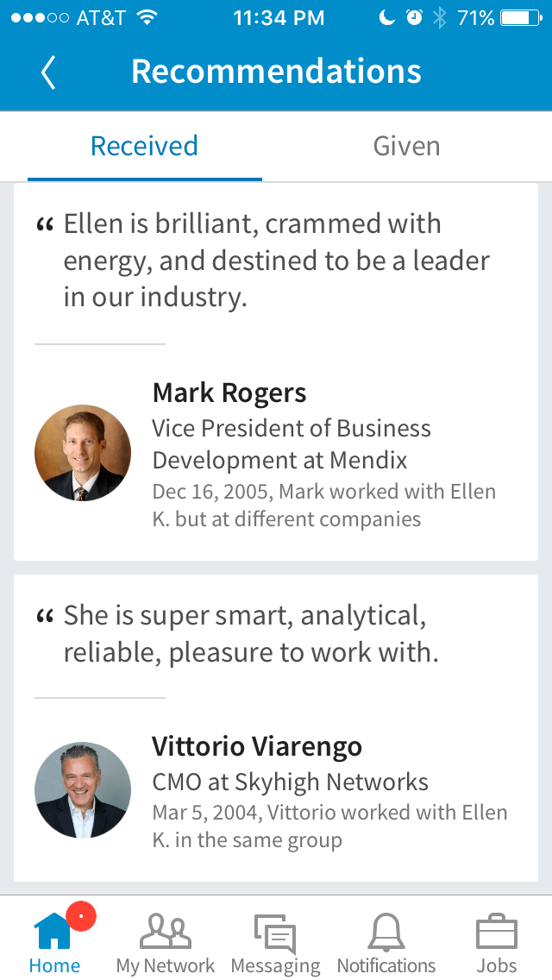Open the Home icon in bottom bar
The image size is (552, 980).
(53, 932)
